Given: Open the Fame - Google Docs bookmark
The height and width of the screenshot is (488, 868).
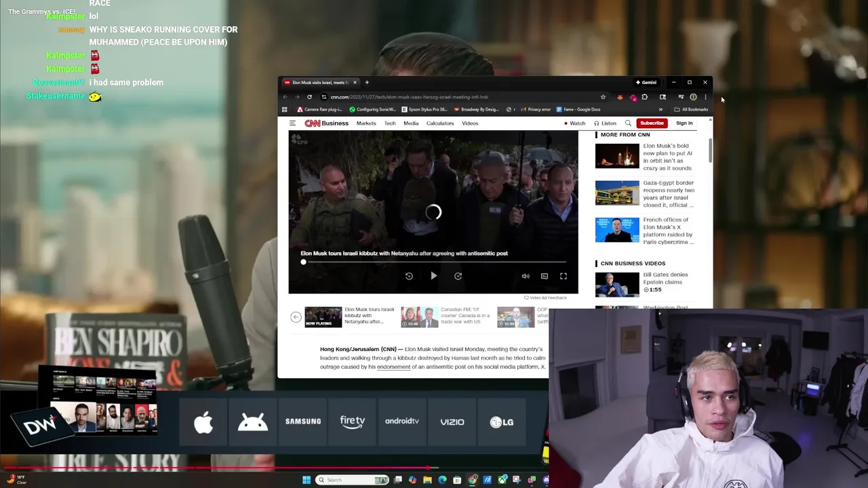Looking at the screenshot, I should click(578, 109).
